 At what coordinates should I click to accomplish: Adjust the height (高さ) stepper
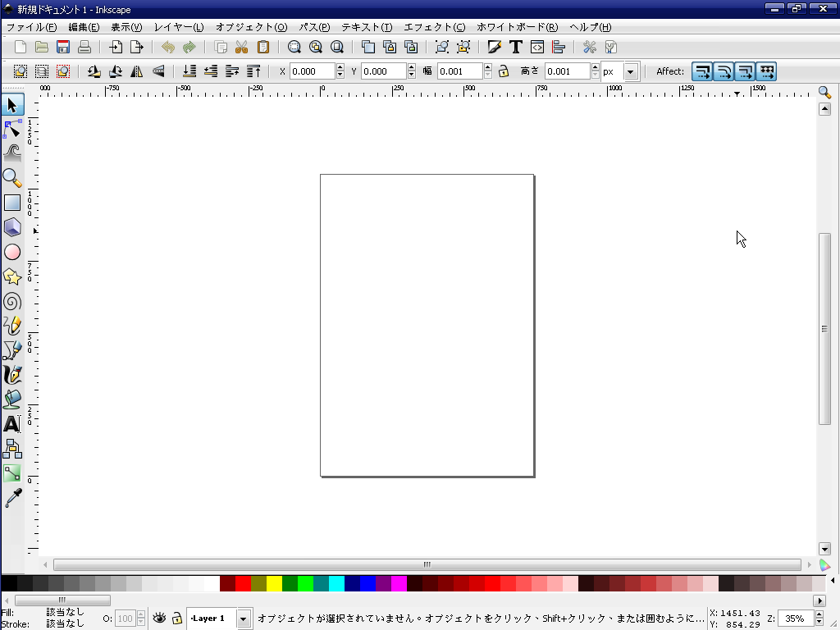[x=596, y=71]
